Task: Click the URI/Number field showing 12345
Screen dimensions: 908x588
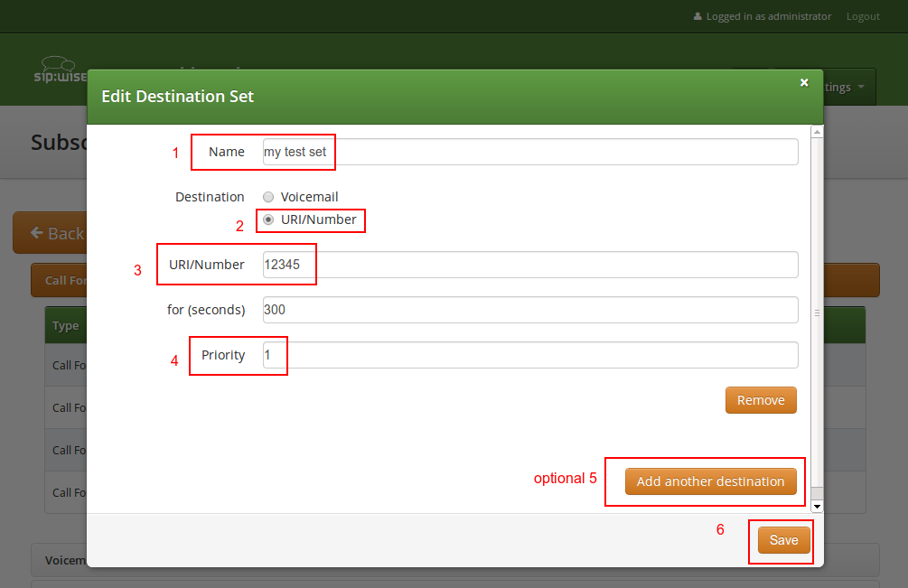Action: 529,265
